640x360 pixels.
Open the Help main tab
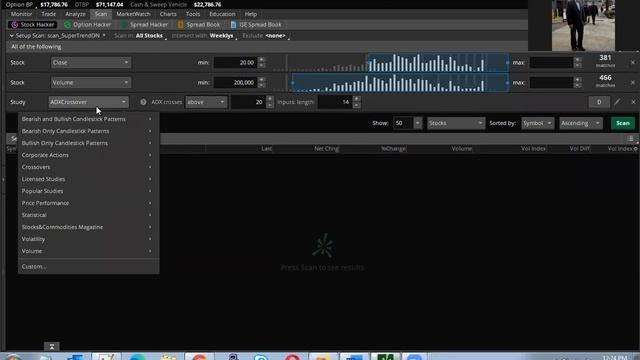click(x=251, y=14)
